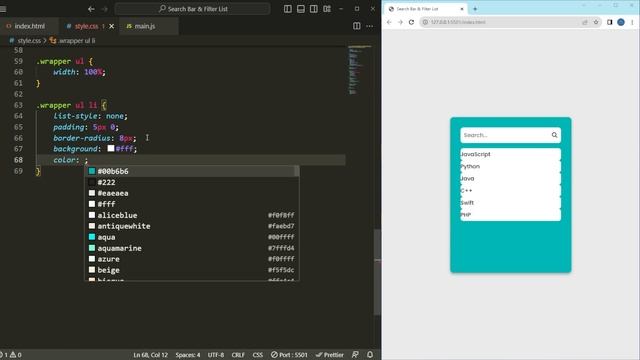Place cursor on border-radius line
This screenshot has width=640, height=360.
[95, 138]
